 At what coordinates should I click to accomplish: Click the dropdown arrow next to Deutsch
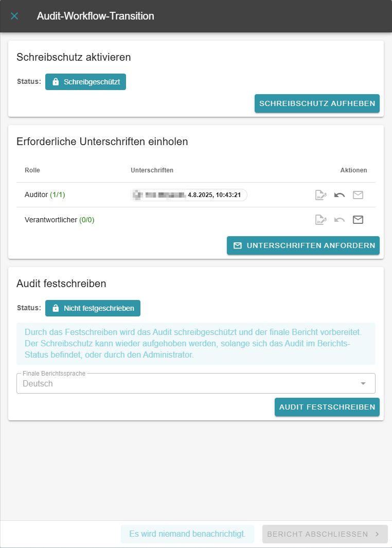[363, 383]
